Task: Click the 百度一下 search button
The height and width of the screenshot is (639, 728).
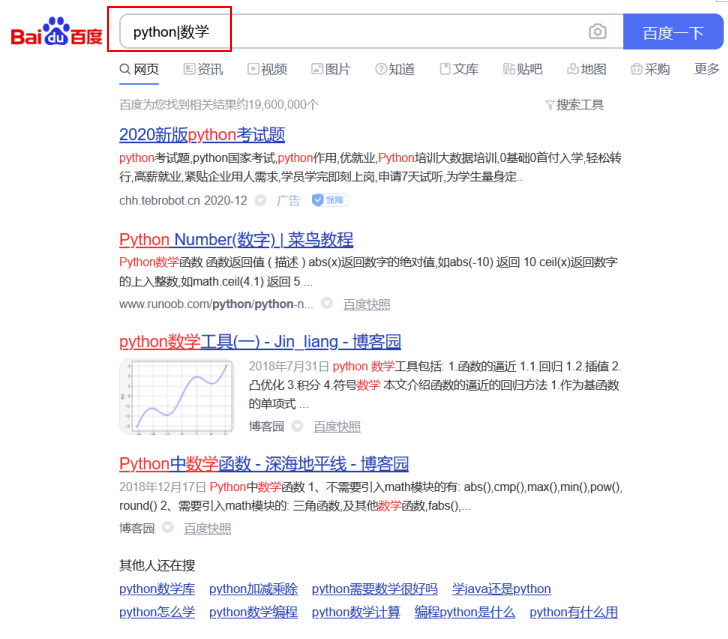Action: [x=673, y=32]
